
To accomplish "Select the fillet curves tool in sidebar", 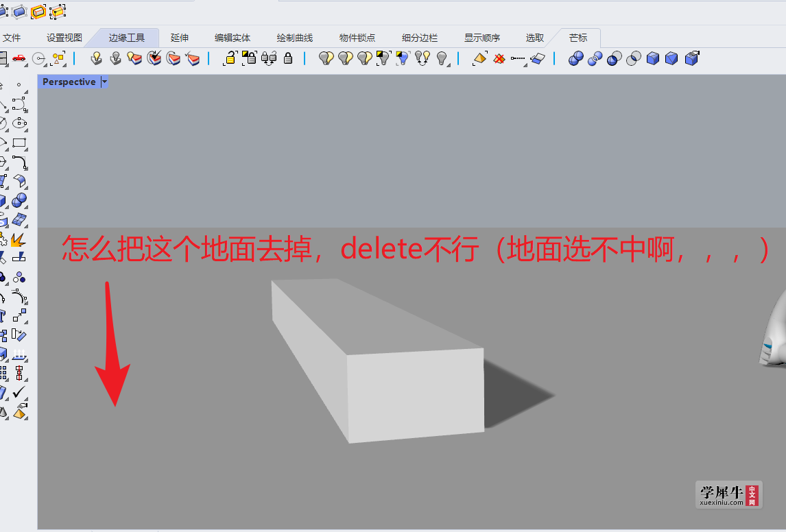I will pos(19,162).
